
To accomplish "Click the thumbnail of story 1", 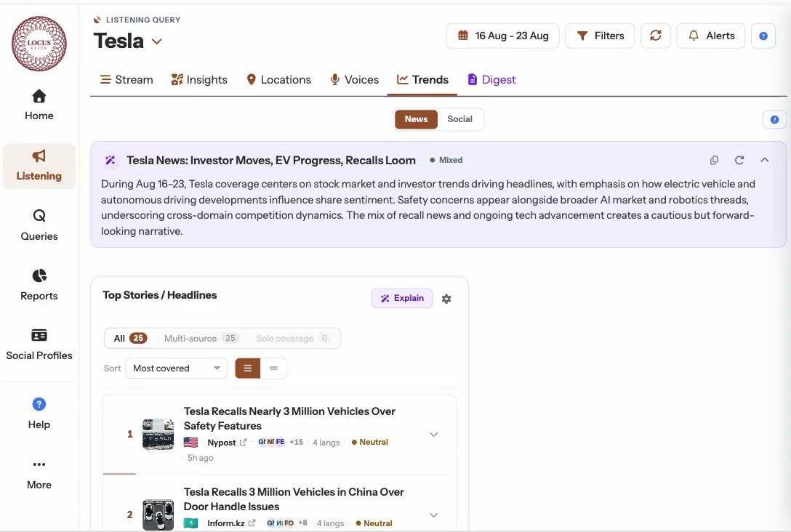I will coord(158,434).
